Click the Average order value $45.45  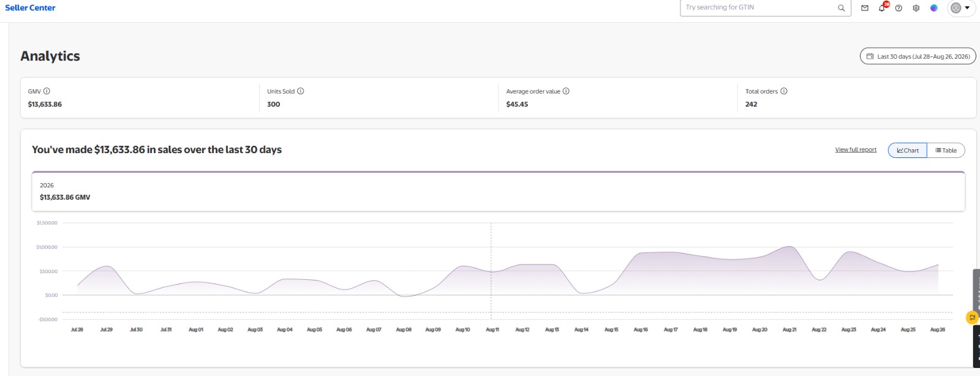tap(517, 104)
